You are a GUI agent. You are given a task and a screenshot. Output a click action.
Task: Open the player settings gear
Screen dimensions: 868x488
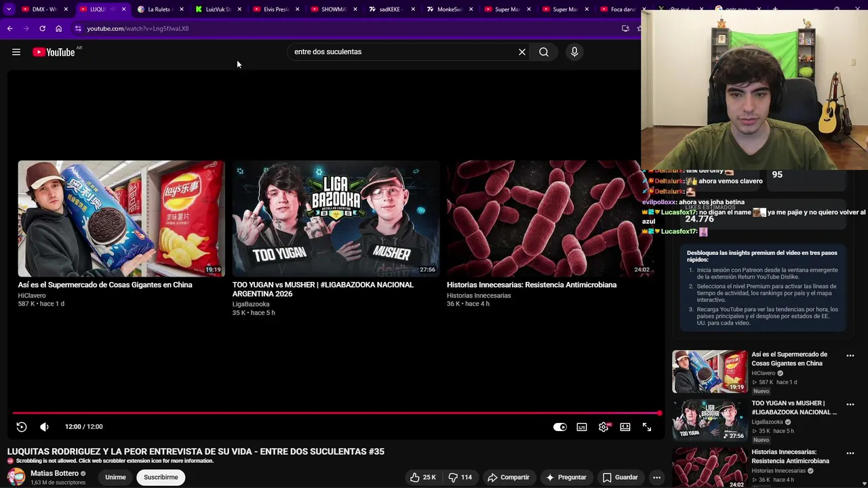[604, 427]
